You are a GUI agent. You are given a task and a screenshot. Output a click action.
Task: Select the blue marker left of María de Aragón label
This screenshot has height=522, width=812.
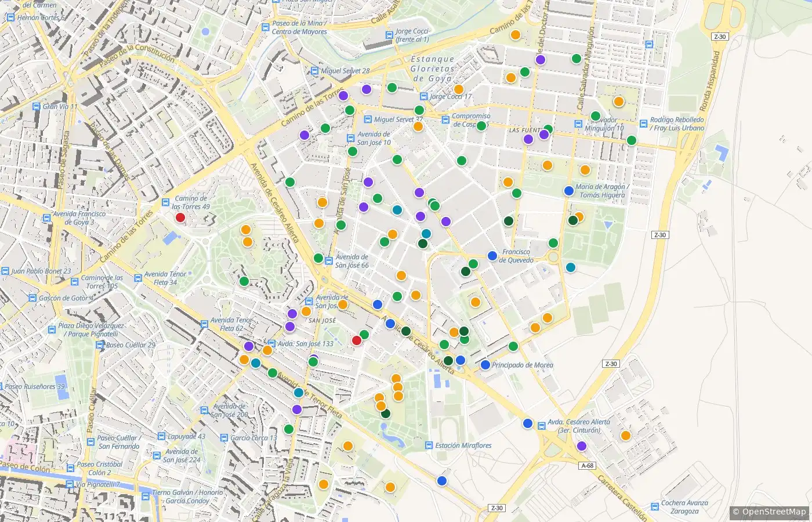pyautogui.click(x=569, y=190)
